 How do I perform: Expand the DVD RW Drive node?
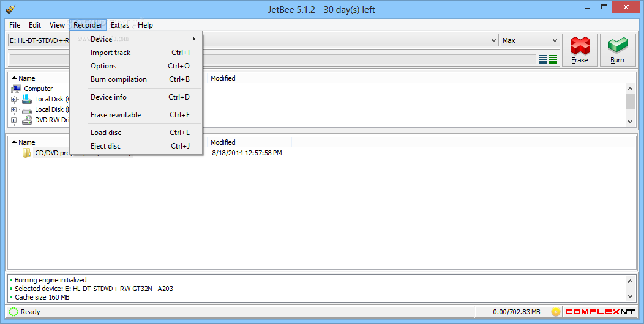(14, 120)
